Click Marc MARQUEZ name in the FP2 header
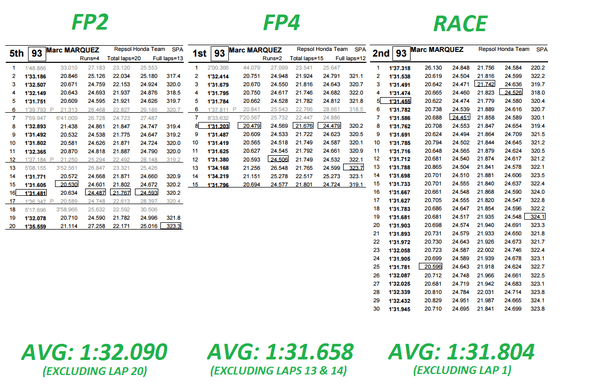 (73, 50)
